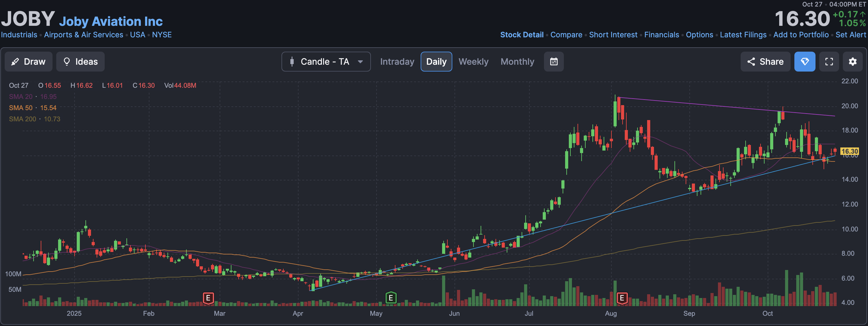Viewport: 868px width, 326px height.
Task: Toggle fullscreen chart view
Action: [x=829, y=61]
